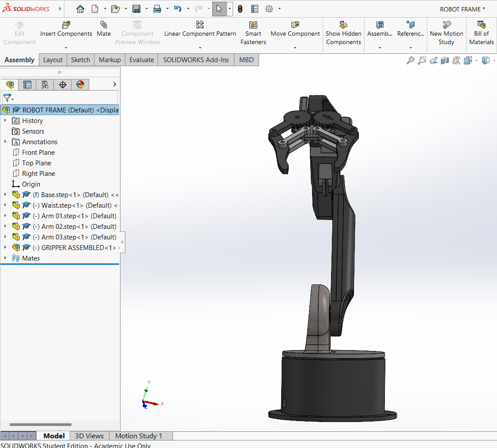497x448 pixels.
Task: Click the Smart Fasteners tool
Action: click(x=253, y=33)
